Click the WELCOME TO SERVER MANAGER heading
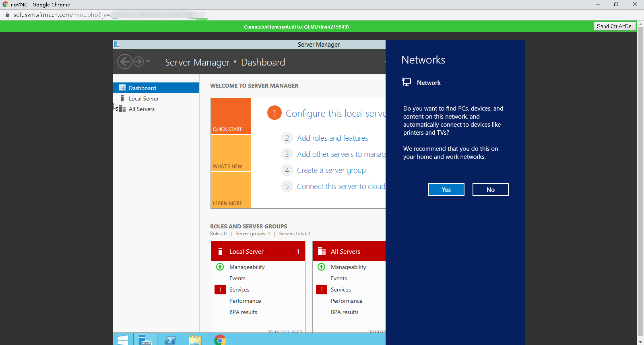 point(254,86)
